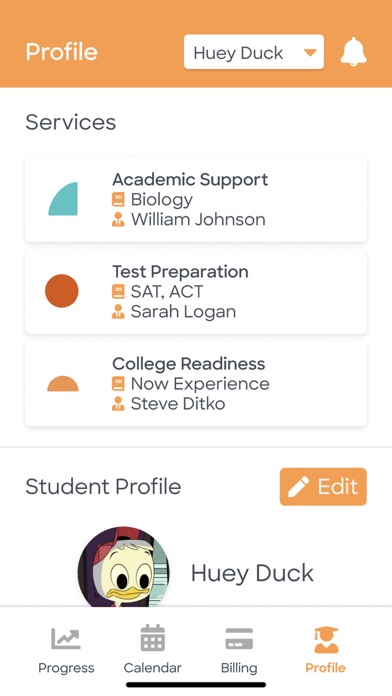Click the person icon beside Sarah Logan
Screen dimensions: 392x696
pyautogui.click(x=118, y=312)
